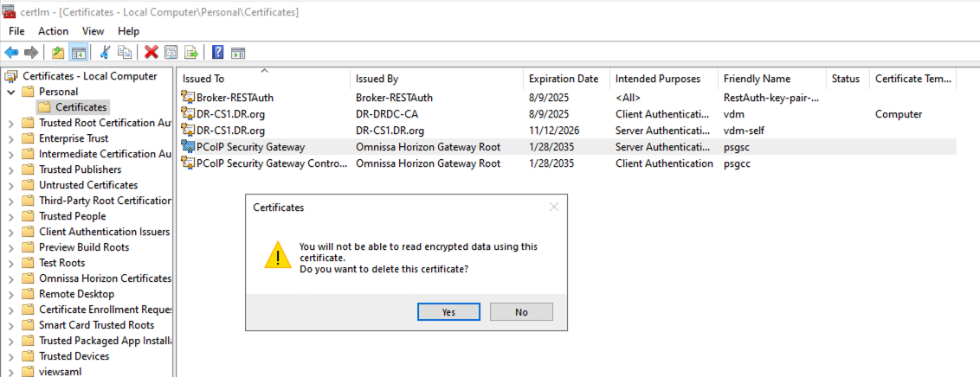Sort by the Expiration Date column header

[x=564, y=79]
